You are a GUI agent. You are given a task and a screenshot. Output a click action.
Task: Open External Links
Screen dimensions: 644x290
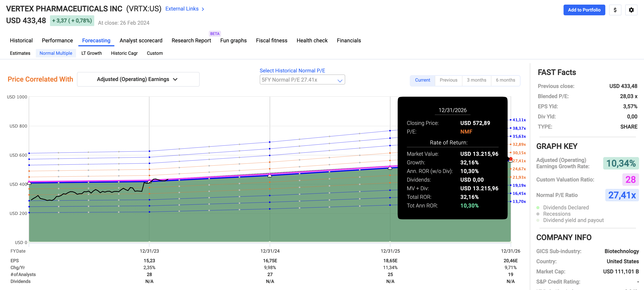(182, 9)
